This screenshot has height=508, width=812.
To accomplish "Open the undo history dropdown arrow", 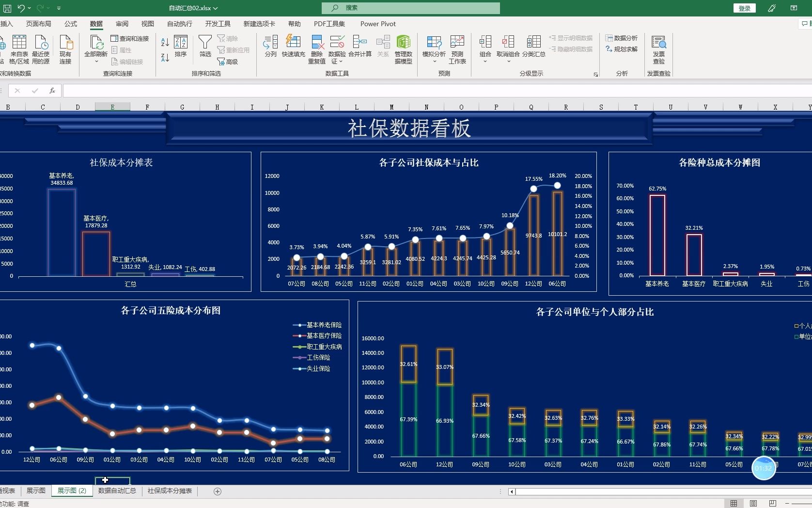I will pyautogui.click(x=30, y=8).
